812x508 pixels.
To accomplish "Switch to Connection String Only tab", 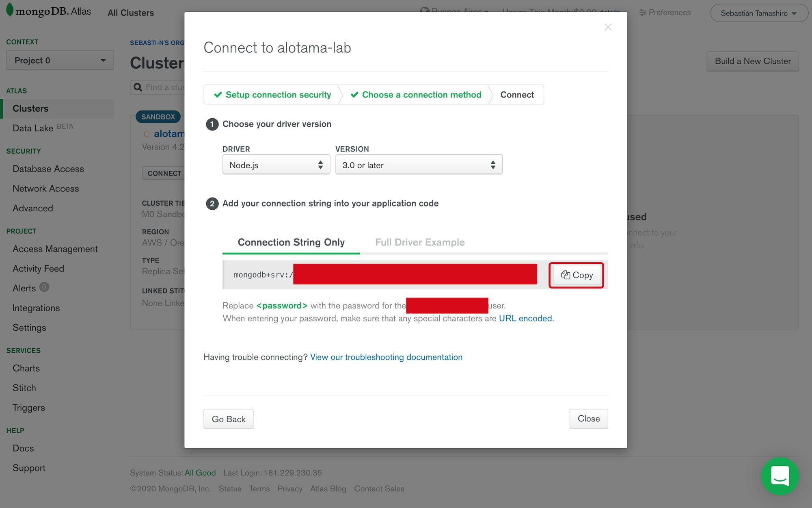I will pos(291,242).
